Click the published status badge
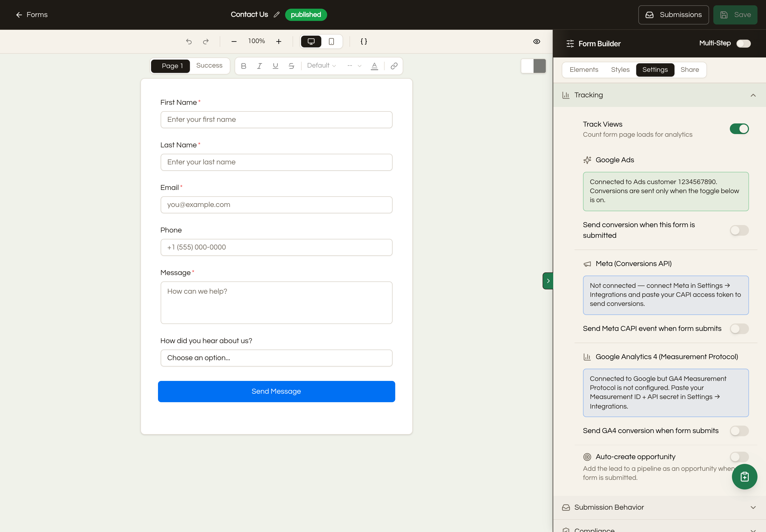Screen dimensions: 766x532 (306, 15)
